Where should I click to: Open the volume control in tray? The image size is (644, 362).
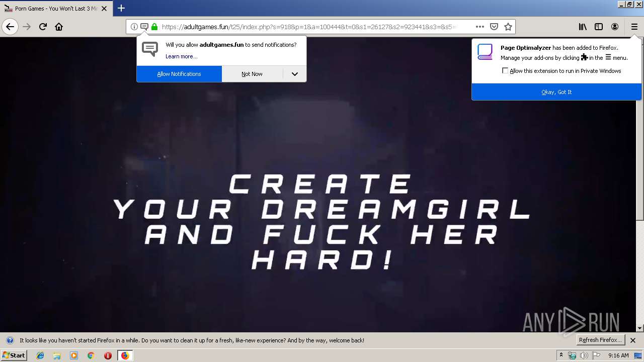584,355
